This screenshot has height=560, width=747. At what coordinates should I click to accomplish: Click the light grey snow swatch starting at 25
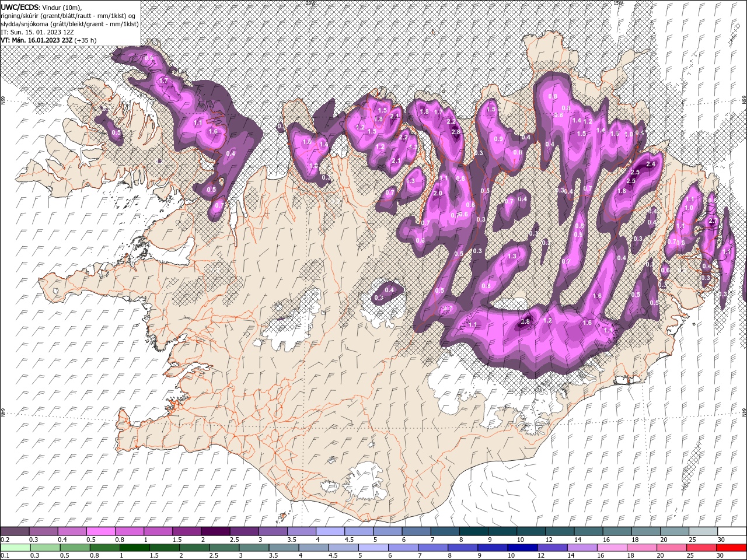pos(702,531)
